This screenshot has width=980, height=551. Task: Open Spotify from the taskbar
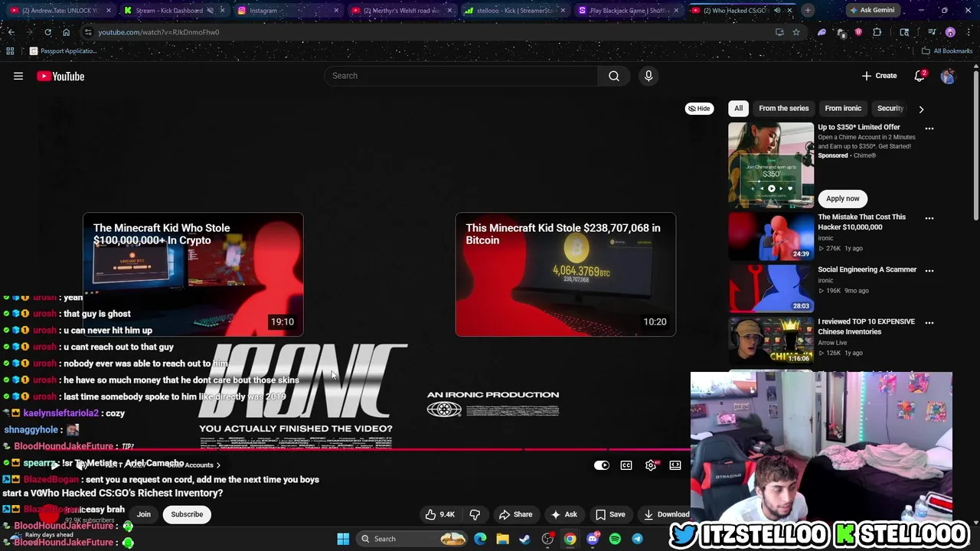(615, 539)
